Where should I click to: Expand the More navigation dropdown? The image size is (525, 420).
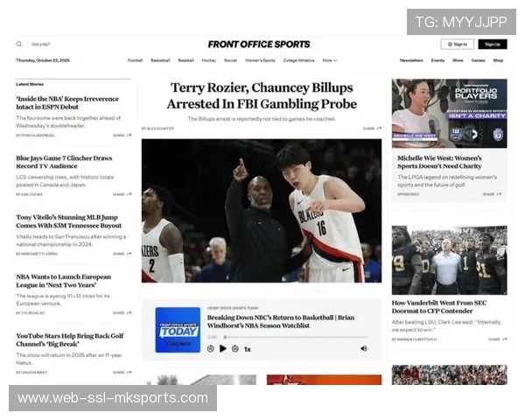tap(329, 60)
